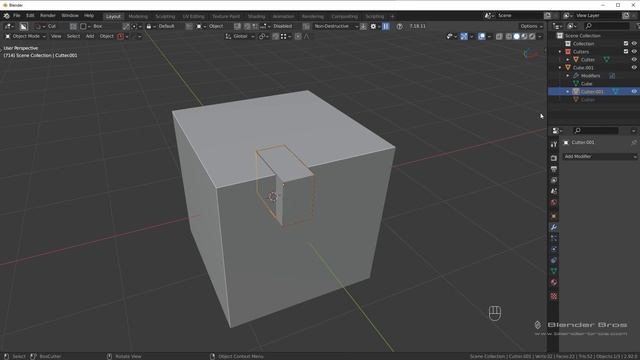The height and width of the screenshot is (360, 640).
Task: Click Add Modifier dropdown button
Action: coord(600,156)
